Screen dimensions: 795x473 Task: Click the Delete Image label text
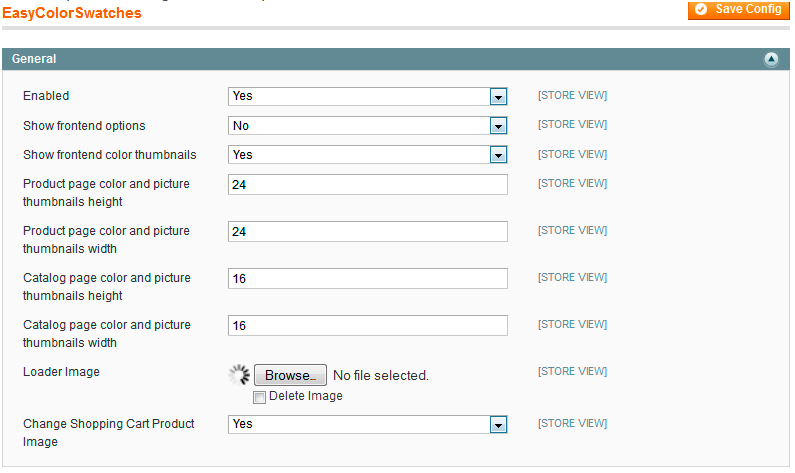click(306, 396)
